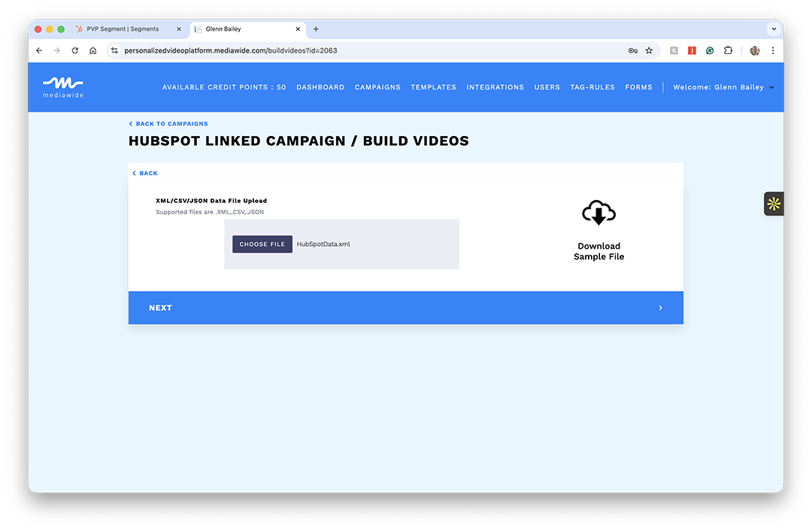Click the mediawide logo in the header

[x=62, y=86]
